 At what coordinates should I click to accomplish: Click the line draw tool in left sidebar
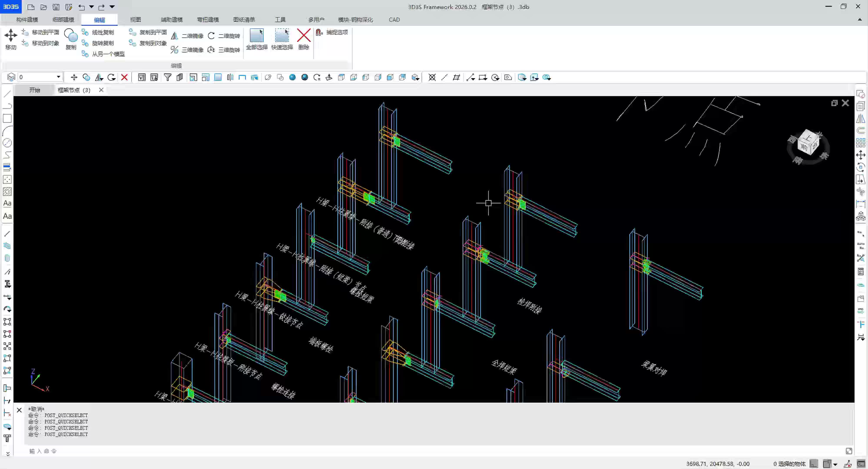tap(7, 94)
